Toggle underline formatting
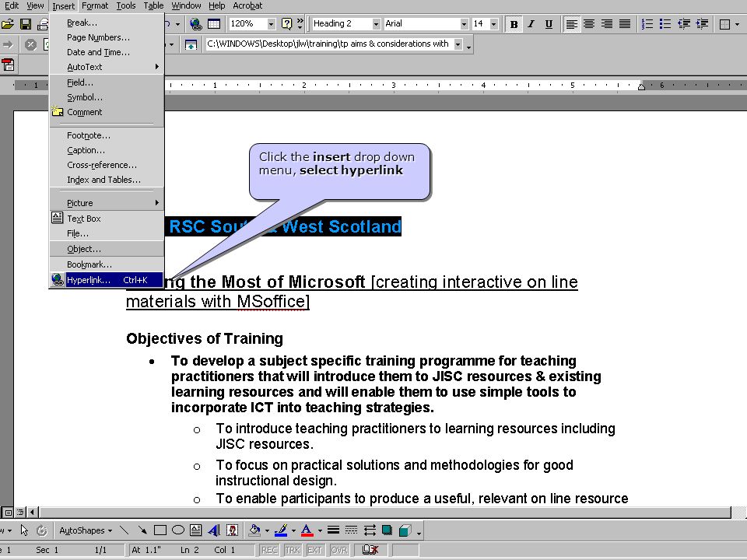747x560 pixels. 549,24
